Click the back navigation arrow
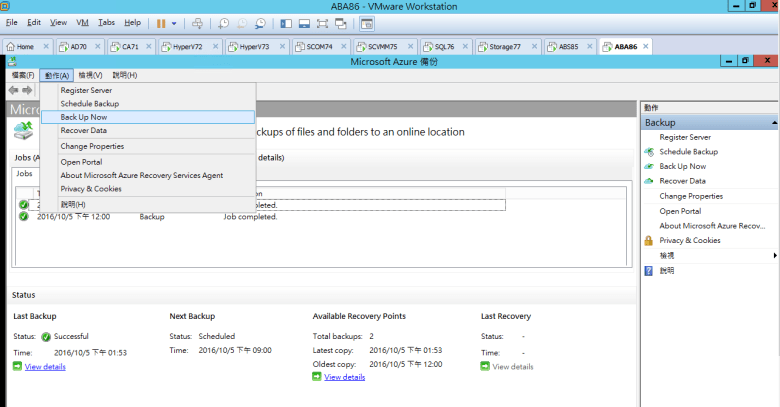This screenshot has width=780, height=407. (14, 90)
